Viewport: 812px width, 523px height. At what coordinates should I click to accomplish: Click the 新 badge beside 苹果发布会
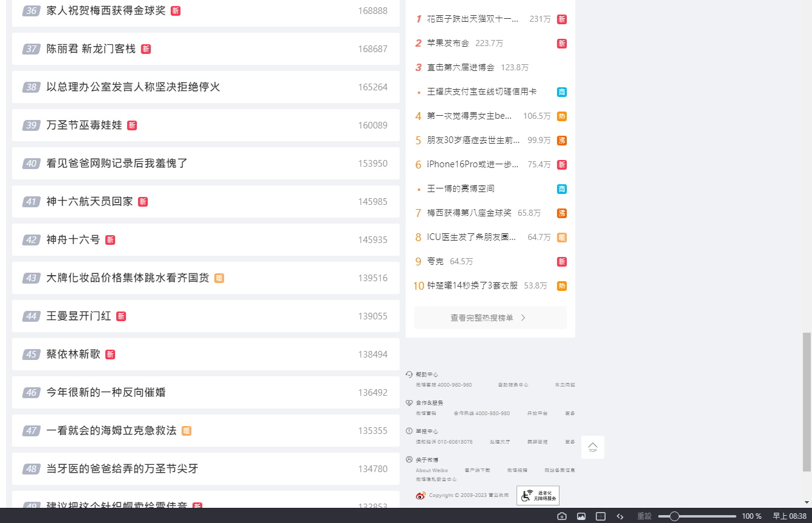tap(562, 44)
